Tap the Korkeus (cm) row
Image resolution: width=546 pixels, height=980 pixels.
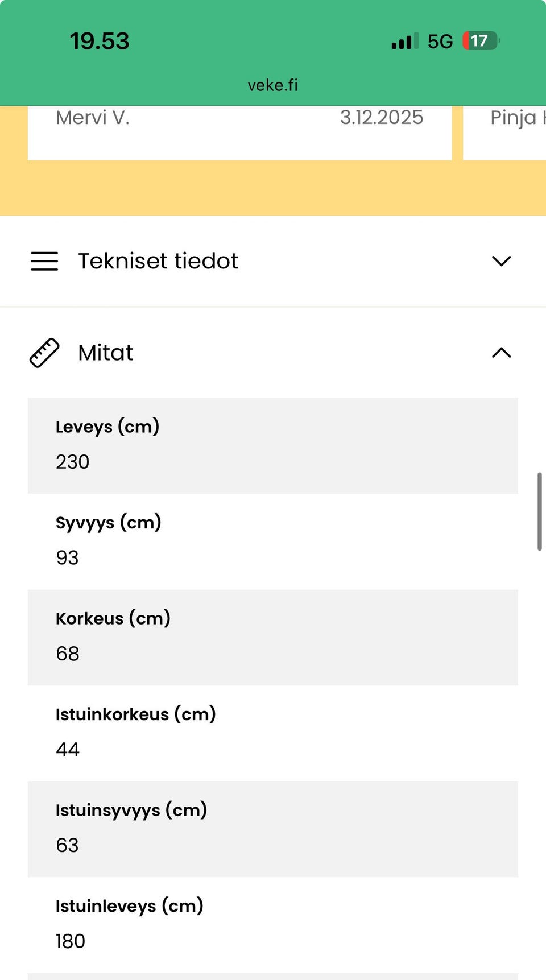tap(272, 637)
